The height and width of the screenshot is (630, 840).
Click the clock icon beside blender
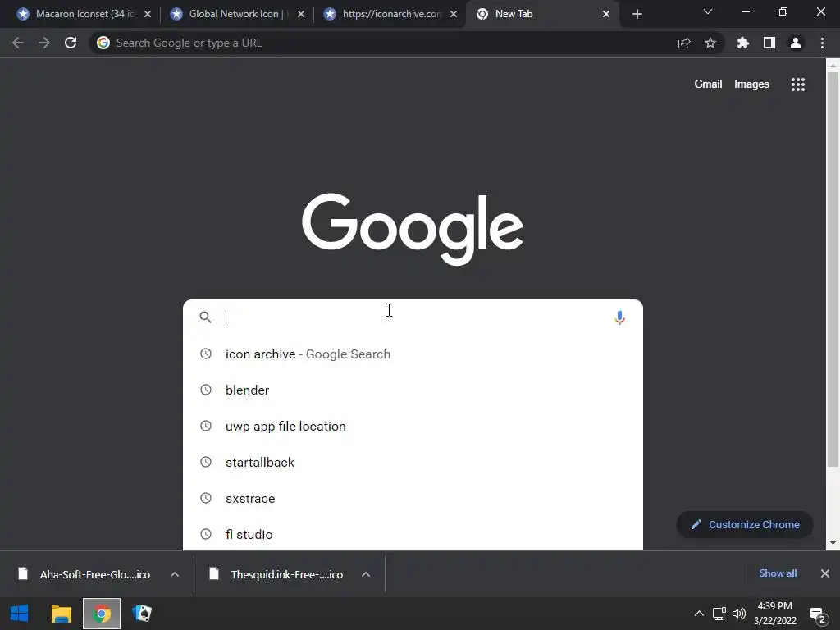pyautogui.click(x=206, y=390)
